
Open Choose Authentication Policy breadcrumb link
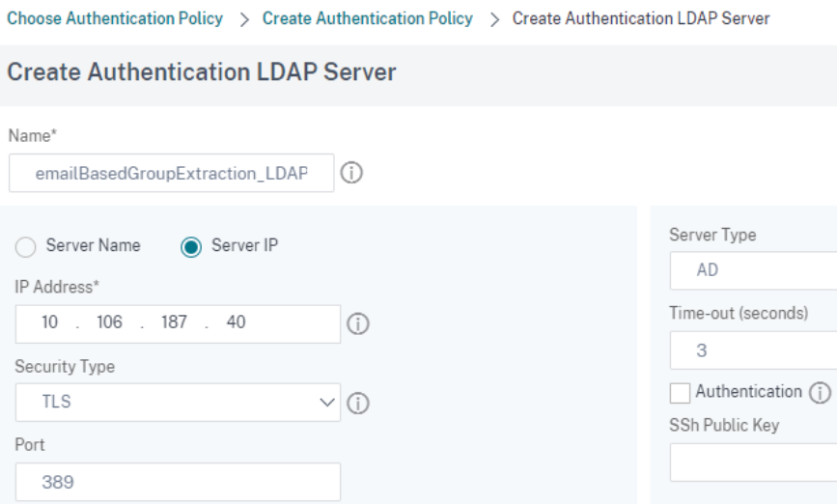click(x=115, y=18)
